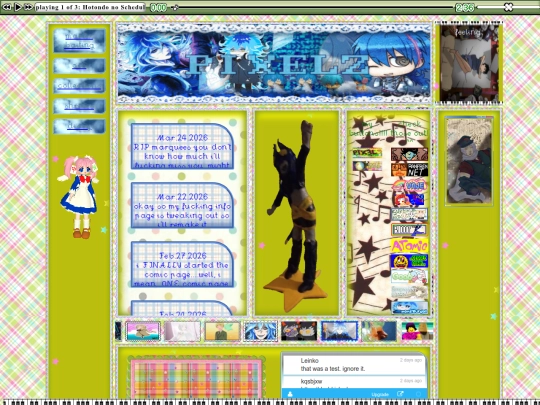Viewport: 540px width, 405px height.
Task: Click the 0:00 elapsed time
Action: point(158,7)
